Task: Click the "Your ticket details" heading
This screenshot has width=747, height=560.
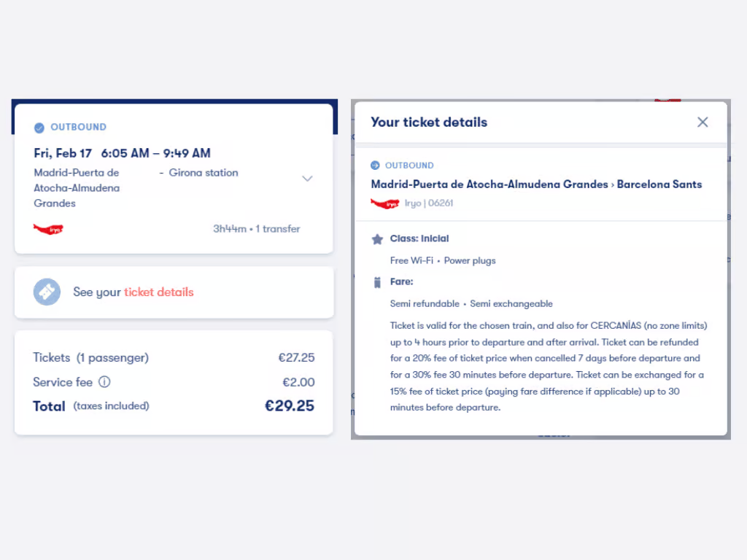Action: coord(429,122)
